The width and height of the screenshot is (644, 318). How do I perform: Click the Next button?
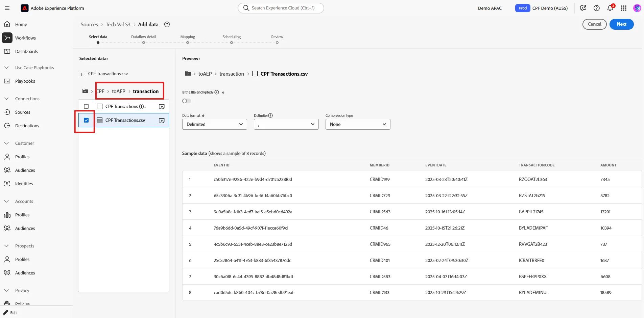622,24
